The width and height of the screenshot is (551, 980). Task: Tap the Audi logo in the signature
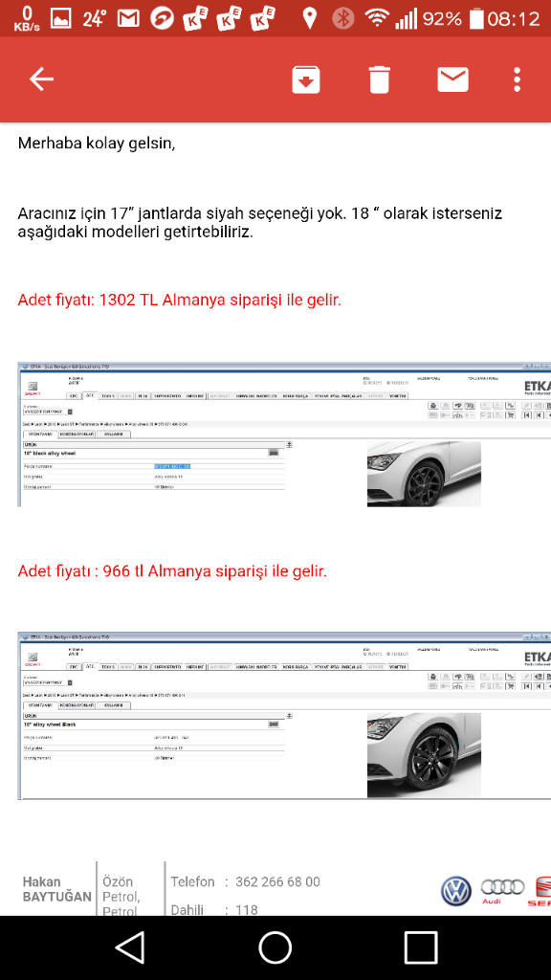[502, 891]
